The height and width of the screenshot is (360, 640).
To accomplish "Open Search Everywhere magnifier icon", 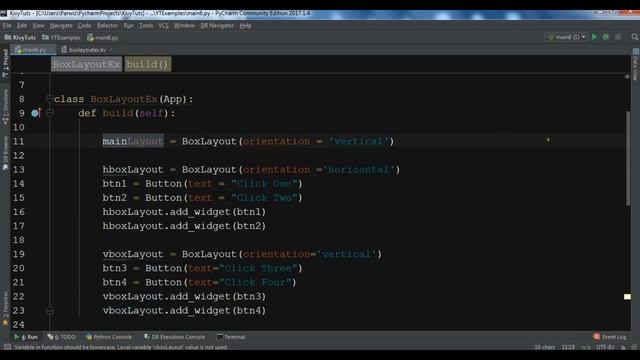I will pos(634,37).
